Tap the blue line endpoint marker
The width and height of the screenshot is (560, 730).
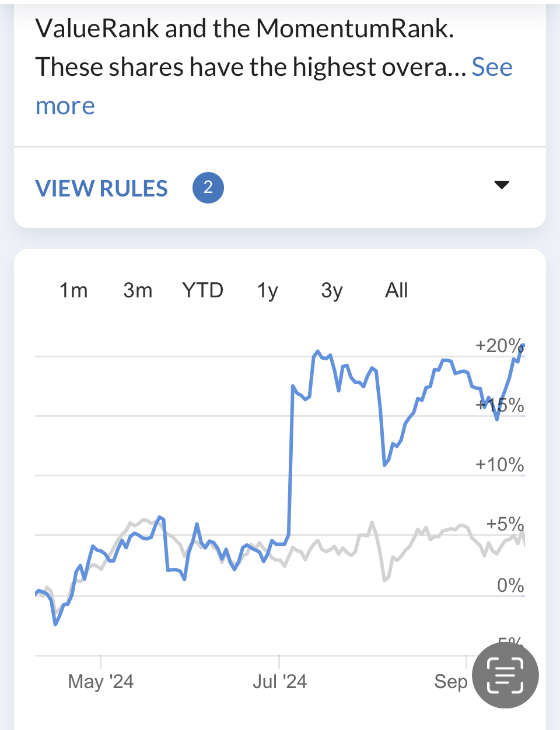coord(521,348)
